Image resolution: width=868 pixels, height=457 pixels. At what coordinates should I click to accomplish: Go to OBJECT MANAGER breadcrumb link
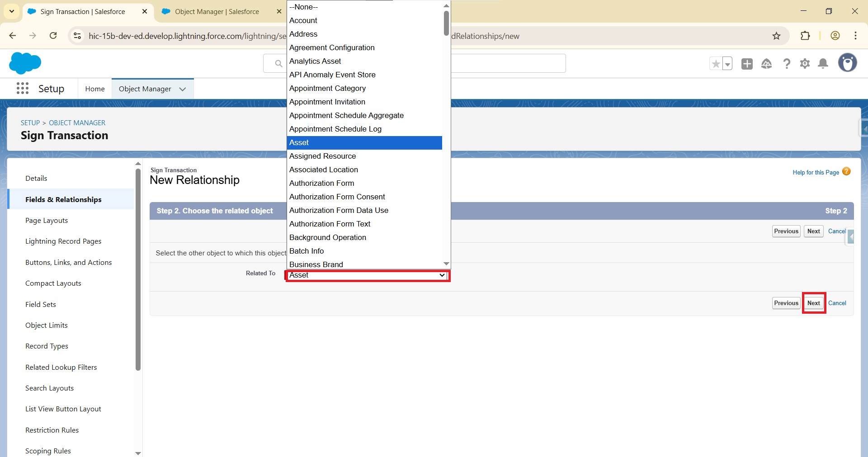[77, 123]
